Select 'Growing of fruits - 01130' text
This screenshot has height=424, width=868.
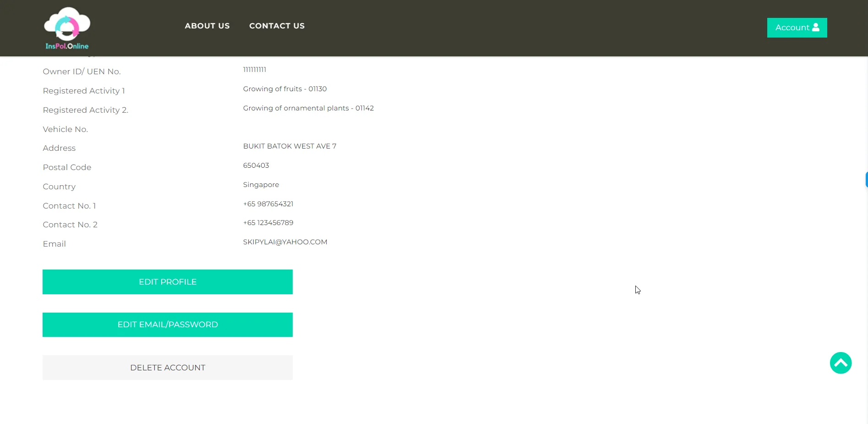pyautogui.click(x=284, y=89)
